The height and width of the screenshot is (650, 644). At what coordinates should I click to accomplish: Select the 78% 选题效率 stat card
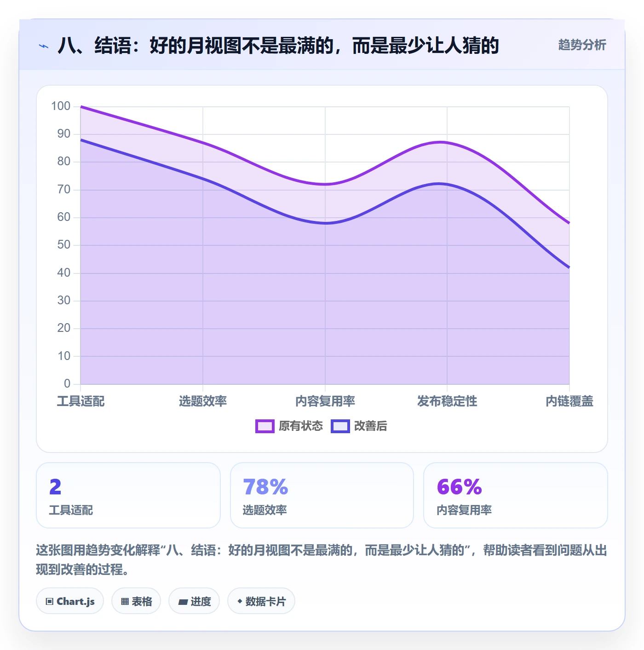[x=322, y=495]
